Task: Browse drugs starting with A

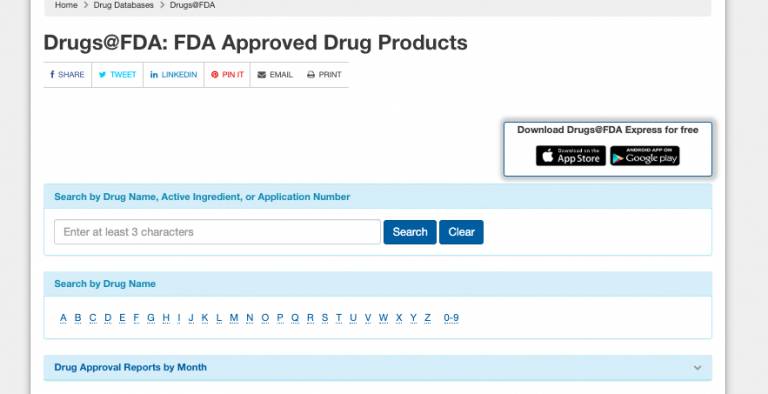Action: tap(63, 318)
